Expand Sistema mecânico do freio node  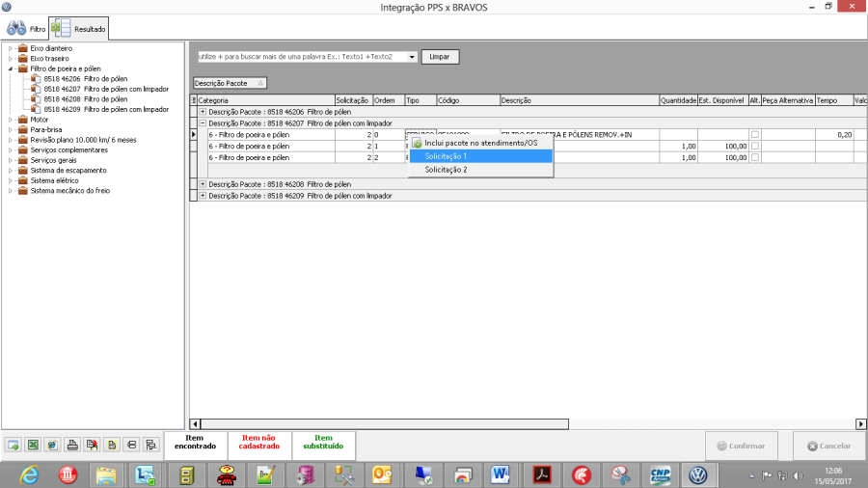tap(10, 191)
